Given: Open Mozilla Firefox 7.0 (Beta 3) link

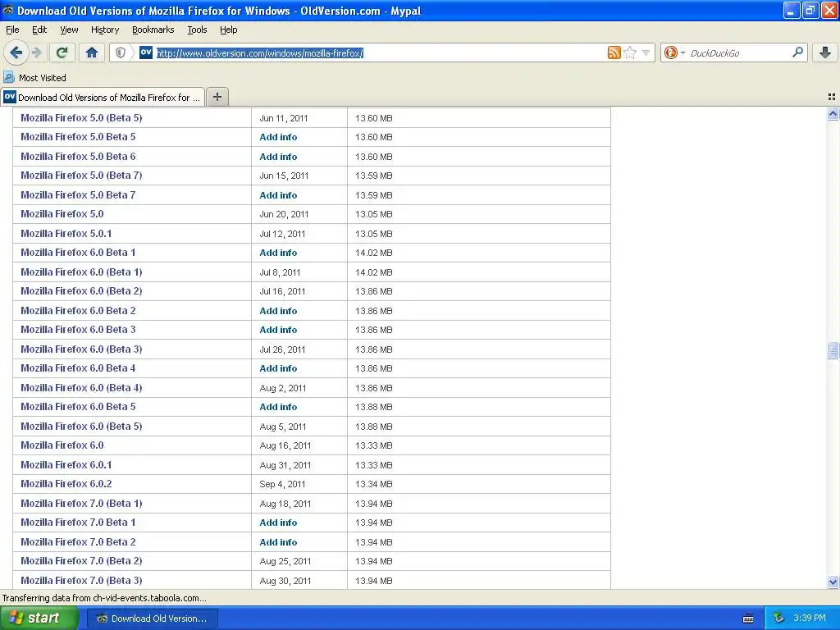Looking at the screenshot, I should point(81,580).
